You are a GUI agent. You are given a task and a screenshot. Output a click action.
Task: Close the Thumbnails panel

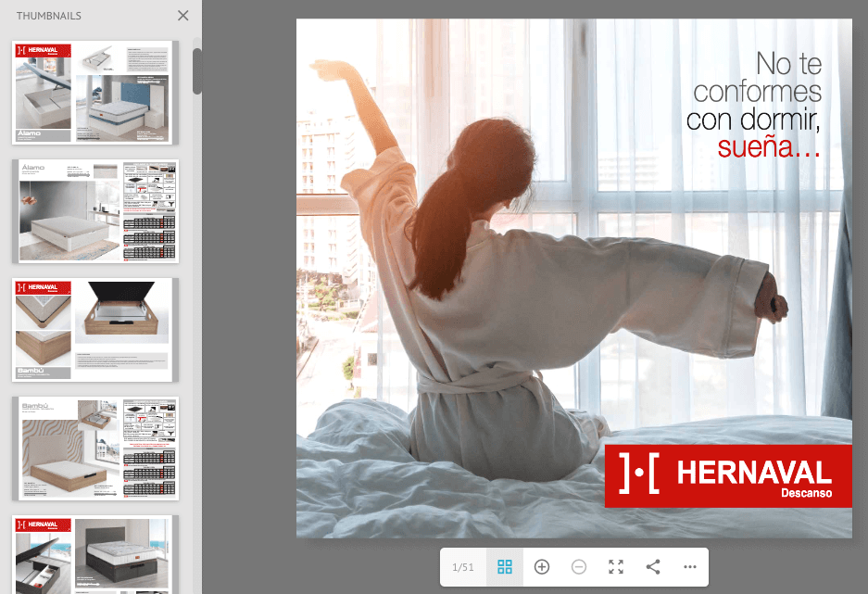coord(182,16)
